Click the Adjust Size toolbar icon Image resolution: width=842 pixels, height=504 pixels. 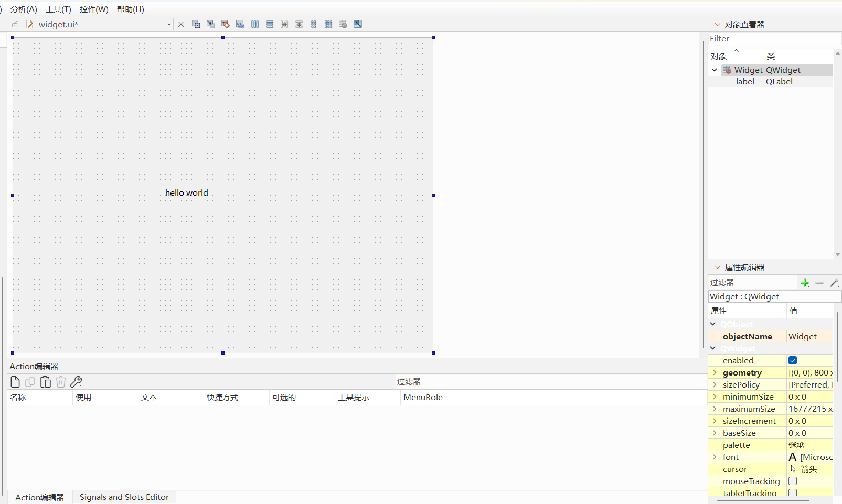click(x=358, y=24)
